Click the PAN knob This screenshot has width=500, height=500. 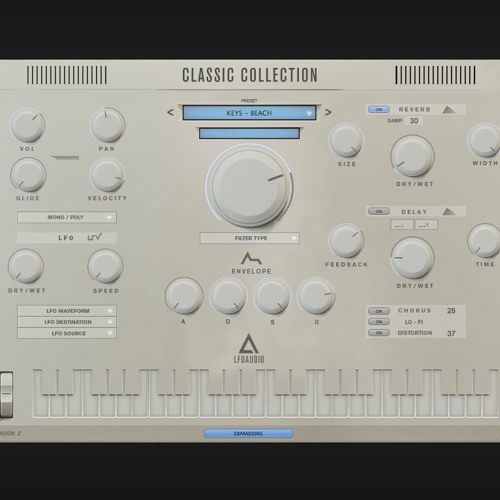coord(107,125)
